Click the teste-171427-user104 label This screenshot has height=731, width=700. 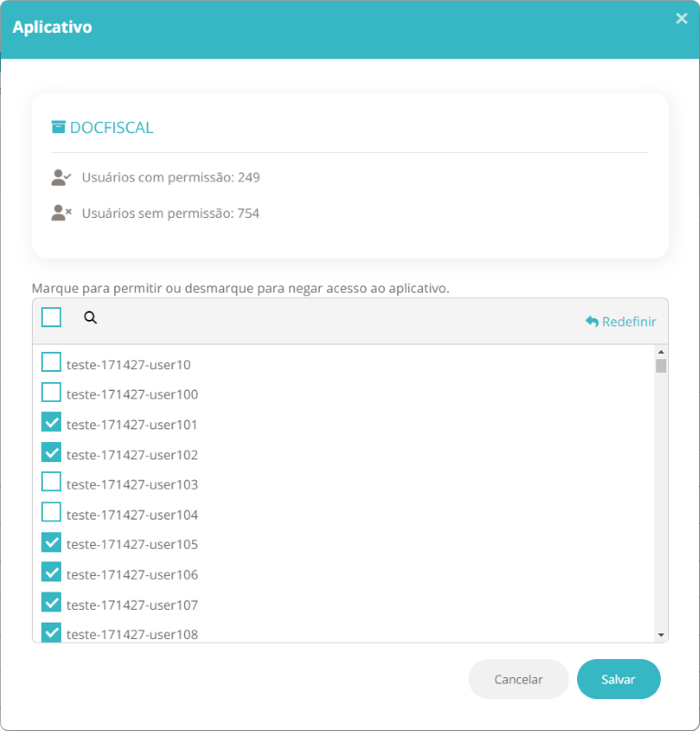pyautogui.click(x=132, y=515)
